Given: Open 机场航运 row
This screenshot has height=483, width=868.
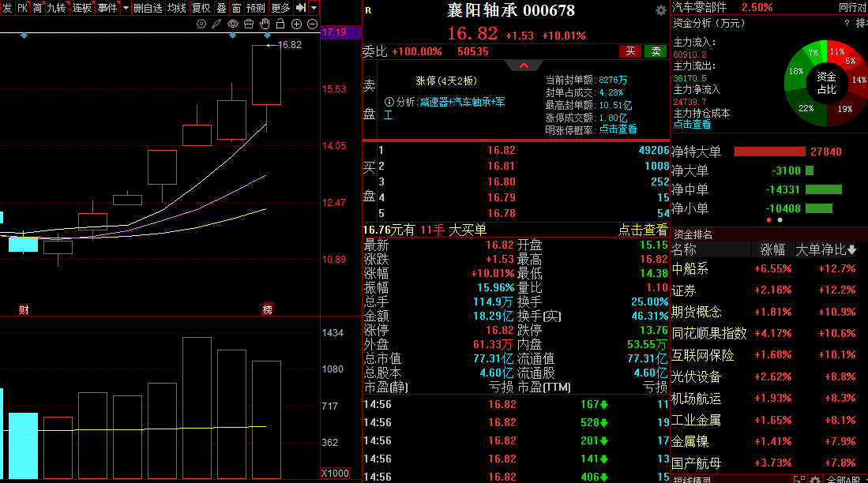Looking at the screenshot, I should 769,399.
